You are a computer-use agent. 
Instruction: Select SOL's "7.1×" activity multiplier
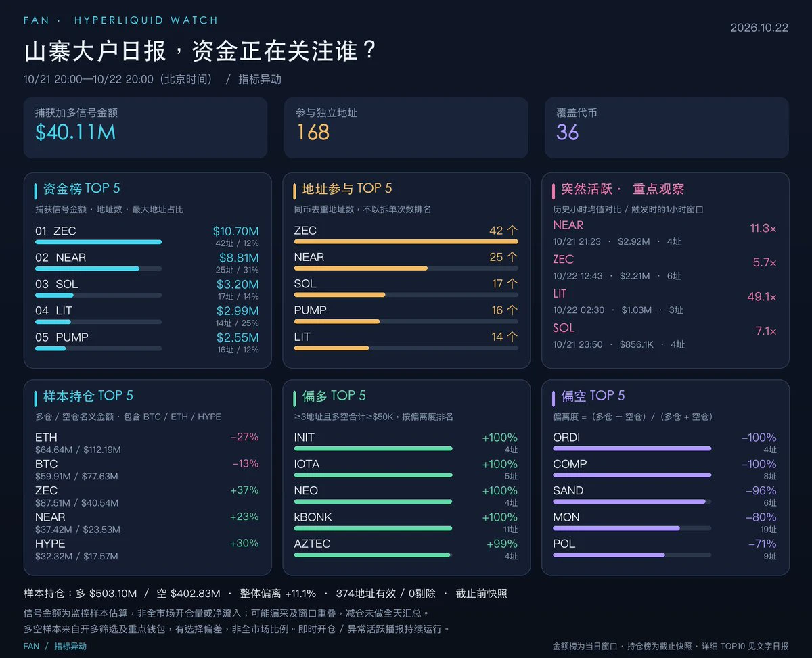(x=766, y=331)
